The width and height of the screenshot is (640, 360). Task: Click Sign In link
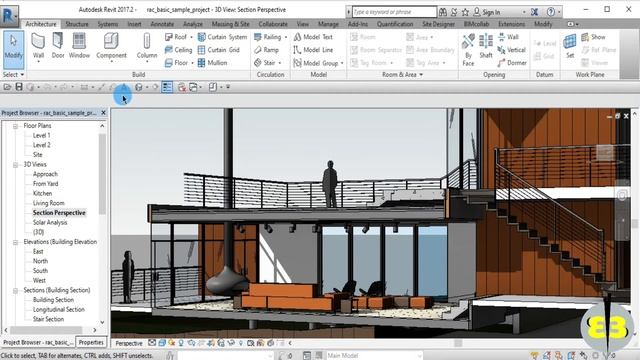pyautogui.click(x=487, y=12)
